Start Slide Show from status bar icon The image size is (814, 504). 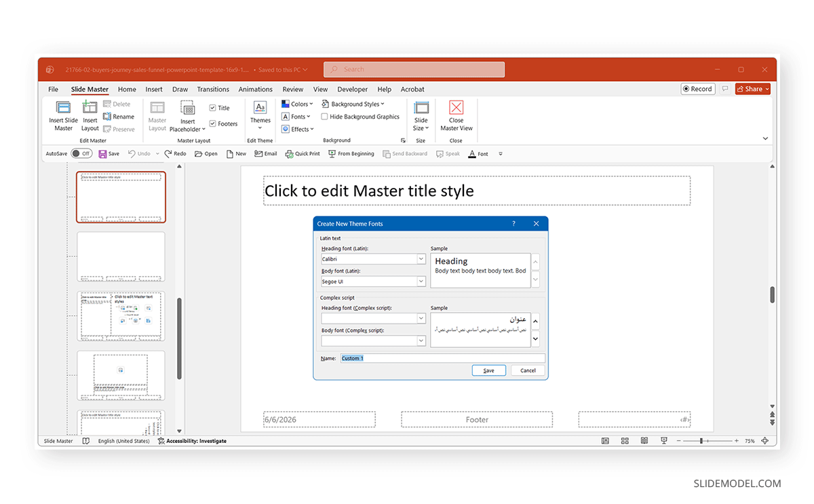click(x=664, y=441)
